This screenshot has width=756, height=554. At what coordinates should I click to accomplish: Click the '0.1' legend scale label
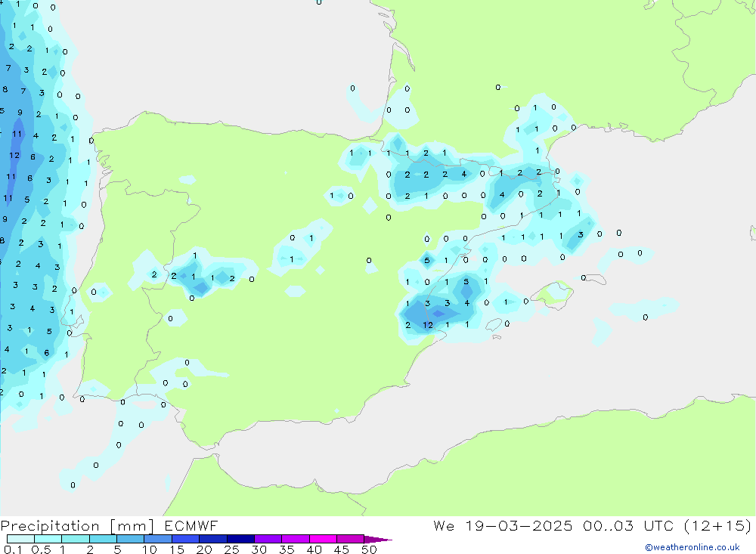[x=13, y=549]
